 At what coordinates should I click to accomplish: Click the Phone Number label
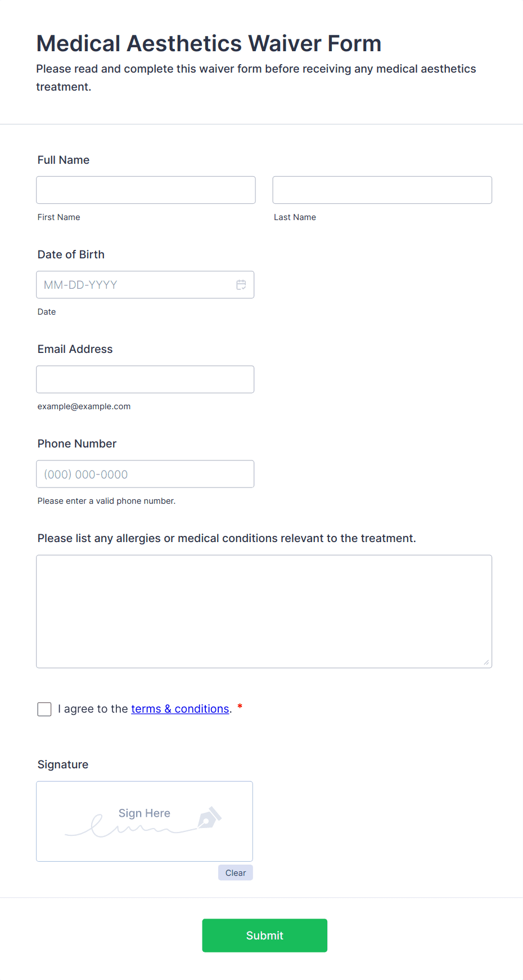(77, 444)
